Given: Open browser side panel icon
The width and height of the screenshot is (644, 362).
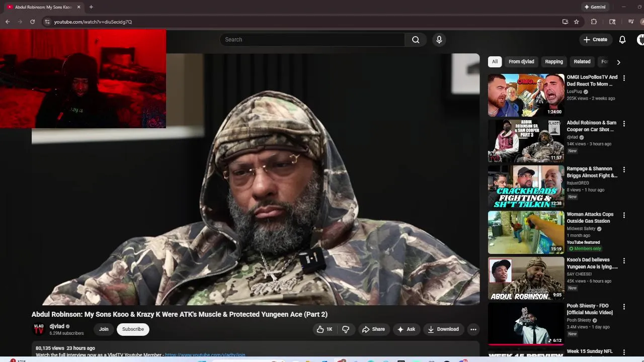Looking at the screenshot, I should pyautogui.click(x=612, y=22).
